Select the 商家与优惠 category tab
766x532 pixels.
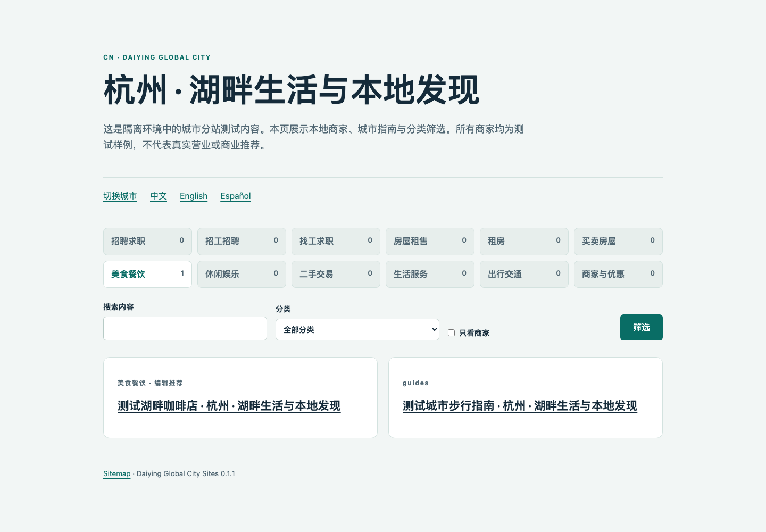tap(618, 274)
